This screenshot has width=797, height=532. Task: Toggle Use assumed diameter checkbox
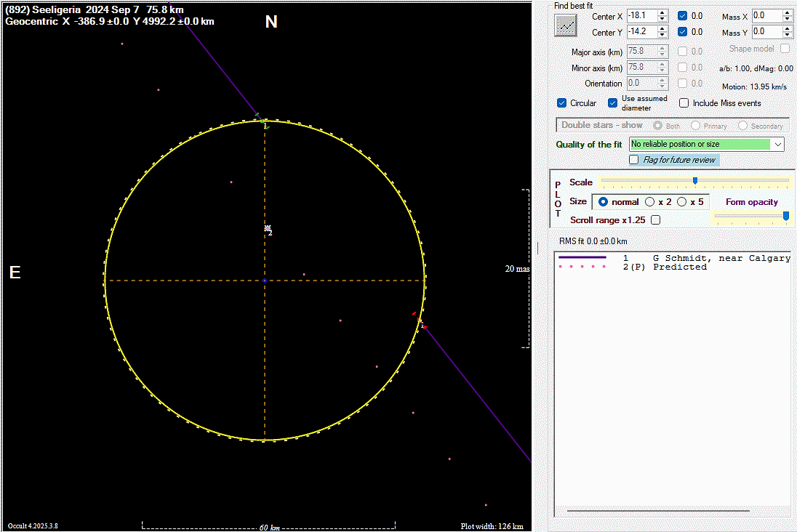pos(613,103)
